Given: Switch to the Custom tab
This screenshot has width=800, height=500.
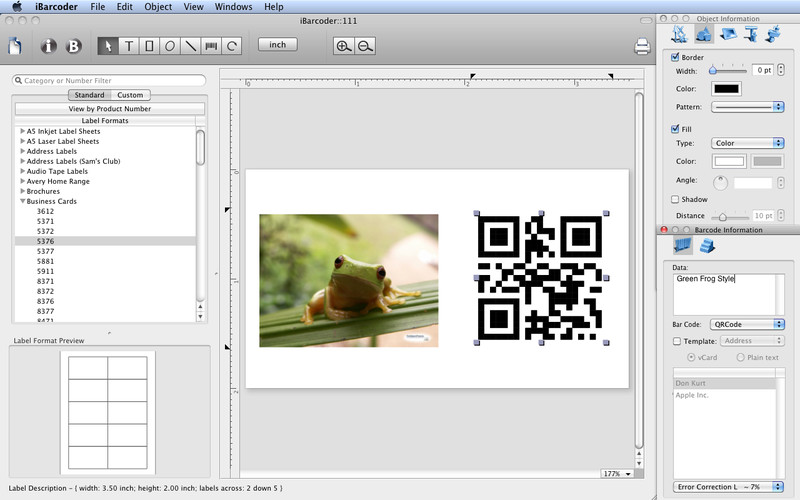Looking at the screenshot, I should tap(130, 95).
